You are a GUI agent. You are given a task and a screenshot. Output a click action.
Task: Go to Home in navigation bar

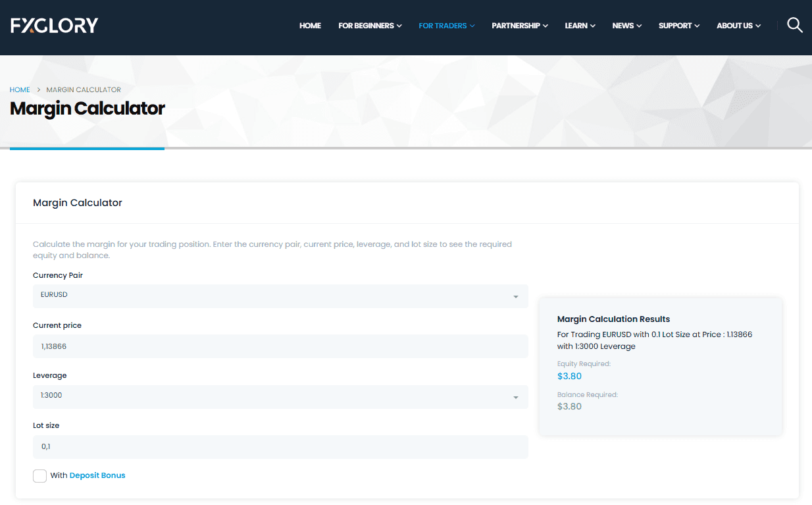click(310, 26)
